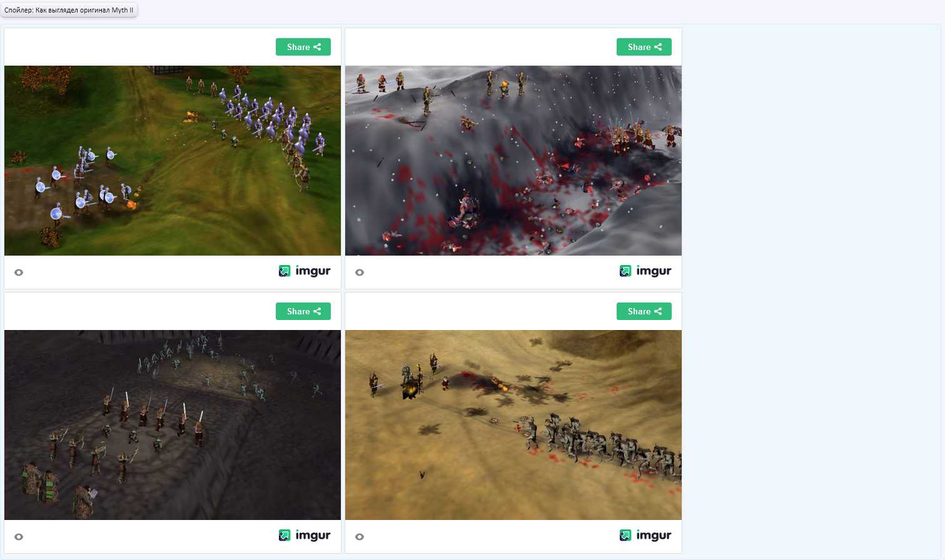Click Share above the desert sand battle image
Screen dimensions: 945x560
(644, 311)
